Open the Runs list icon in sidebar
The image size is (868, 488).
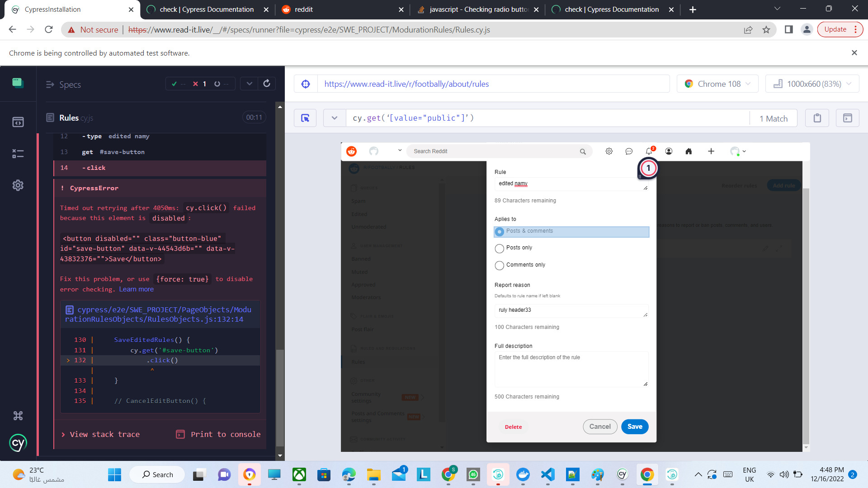coord(18,154)
